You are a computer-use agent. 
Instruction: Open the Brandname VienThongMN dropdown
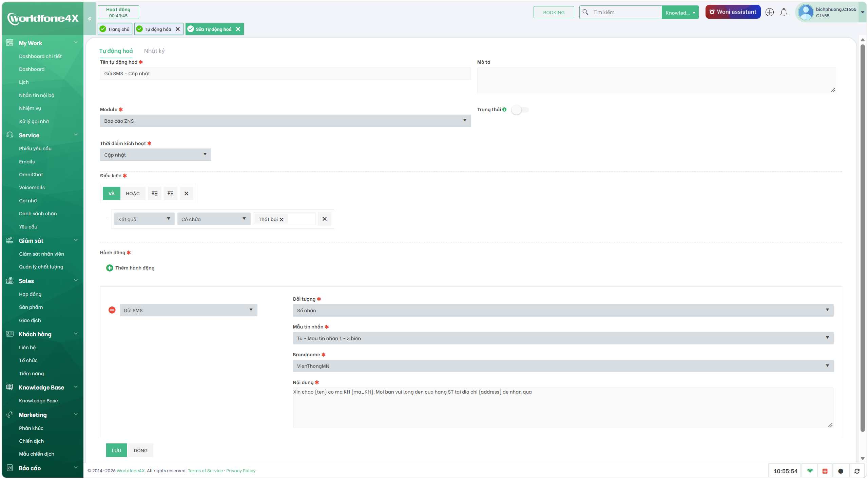[563, 366]
